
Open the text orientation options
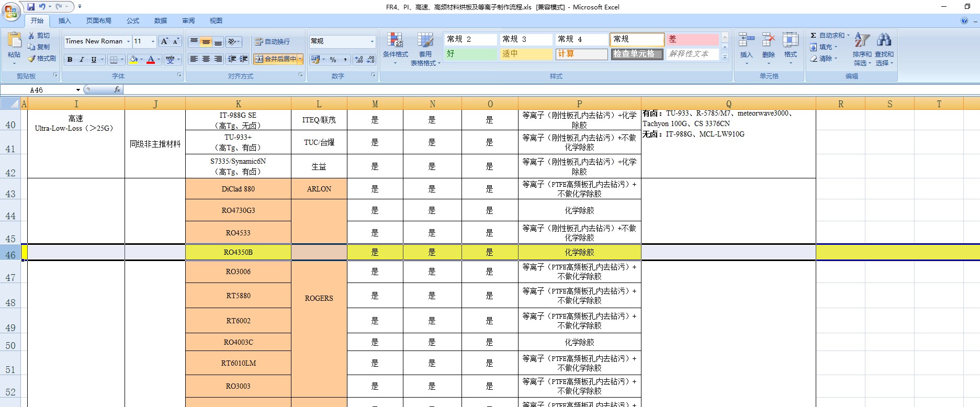coord(234,41)
